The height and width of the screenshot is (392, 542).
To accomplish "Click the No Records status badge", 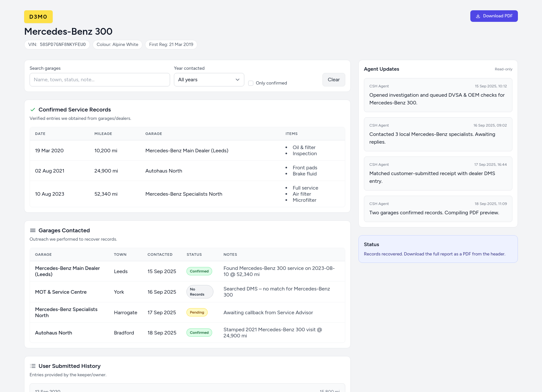I will (x=200, y=292).
